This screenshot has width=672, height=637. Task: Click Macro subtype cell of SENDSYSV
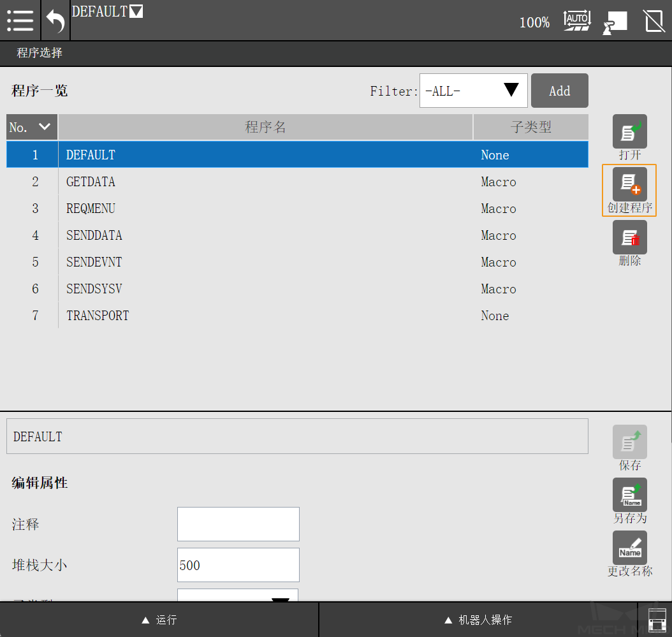coord(499,289)
